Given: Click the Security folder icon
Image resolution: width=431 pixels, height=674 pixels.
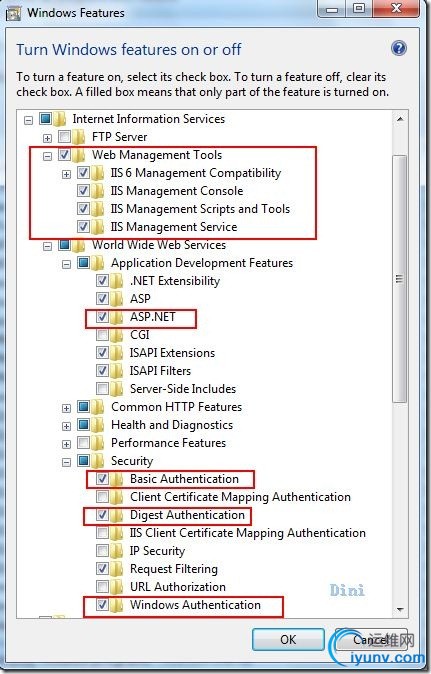Looking at the screenshot, I should click(98, 461).
